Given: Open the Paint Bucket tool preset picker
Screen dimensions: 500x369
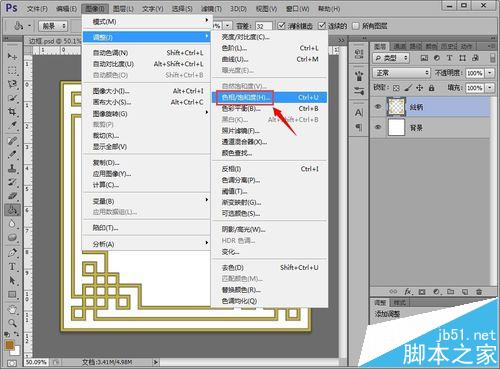Looking at the screenshot, I should click(22, 26).
